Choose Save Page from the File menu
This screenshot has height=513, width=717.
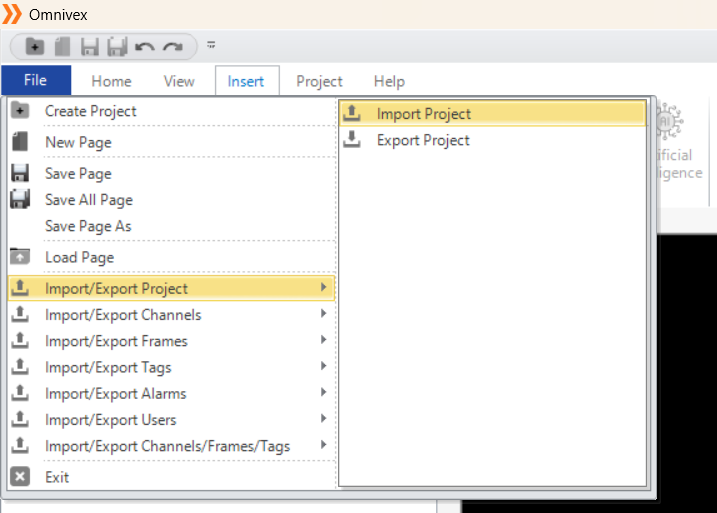pos(171,173)
